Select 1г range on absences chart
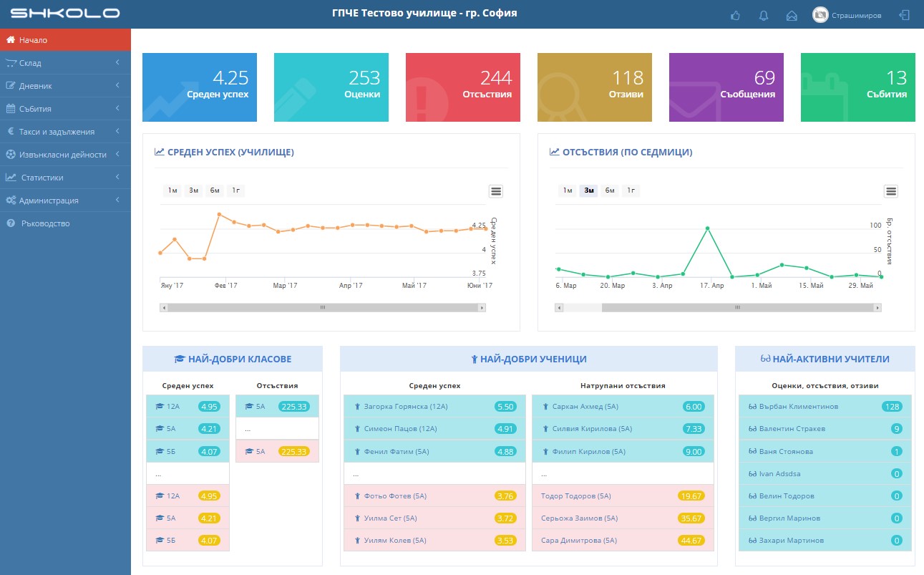This screenshot has width=924, height=575. (x=631, y=190)
